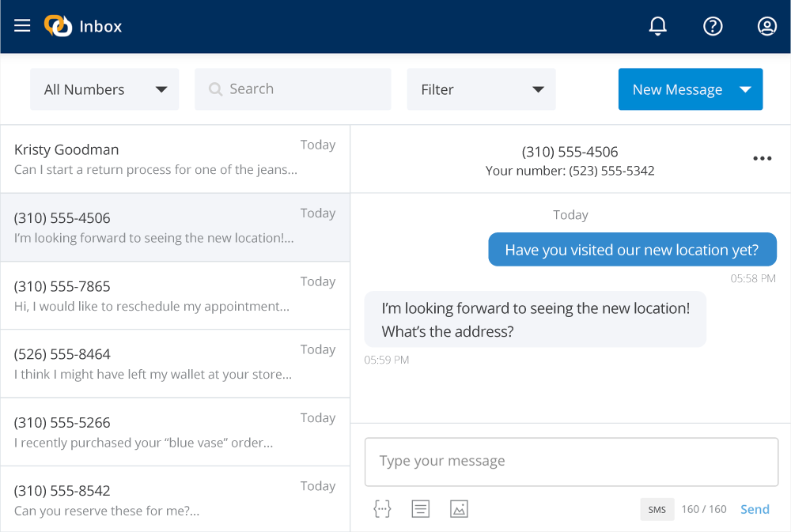Open the notifications bell
791x532 pixels.
(x=657, y=26)
